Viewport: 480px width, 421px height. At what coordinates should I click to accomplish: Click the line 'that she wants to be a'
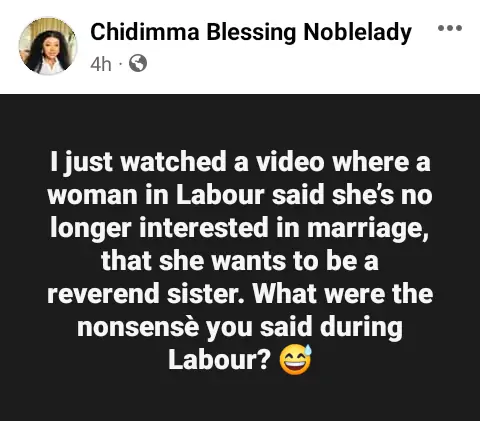coord(240,261)
